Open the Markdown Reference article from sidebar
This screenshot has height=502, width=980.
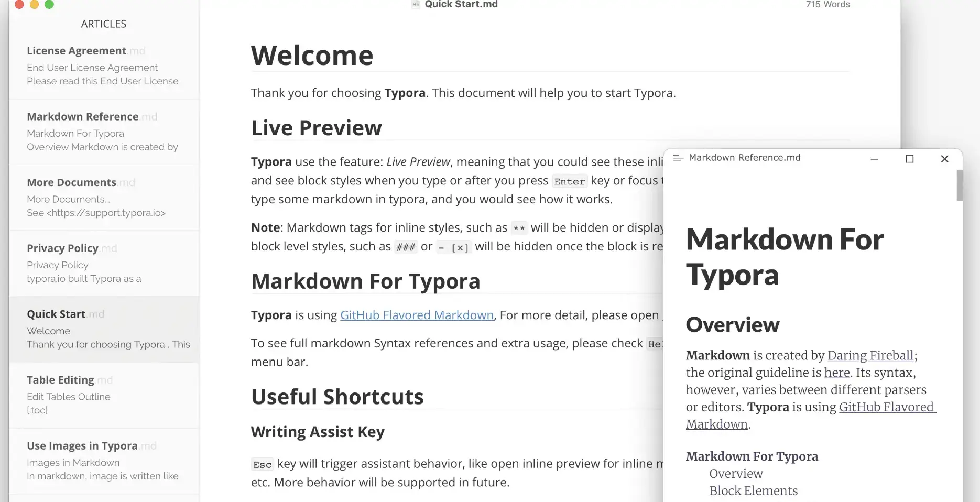coord(82,116)
